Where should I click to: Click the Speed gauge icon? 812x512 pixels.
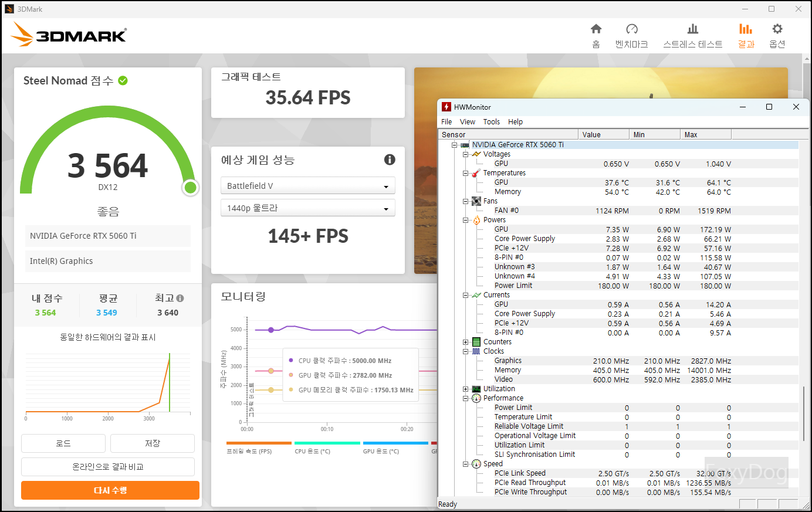coord(476,464)
